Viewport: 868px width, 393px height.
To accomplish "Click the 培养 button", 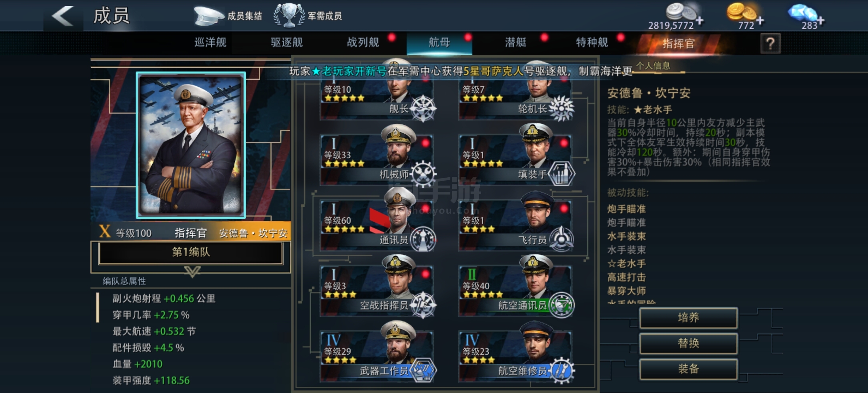I will click(x=688, y=318).
